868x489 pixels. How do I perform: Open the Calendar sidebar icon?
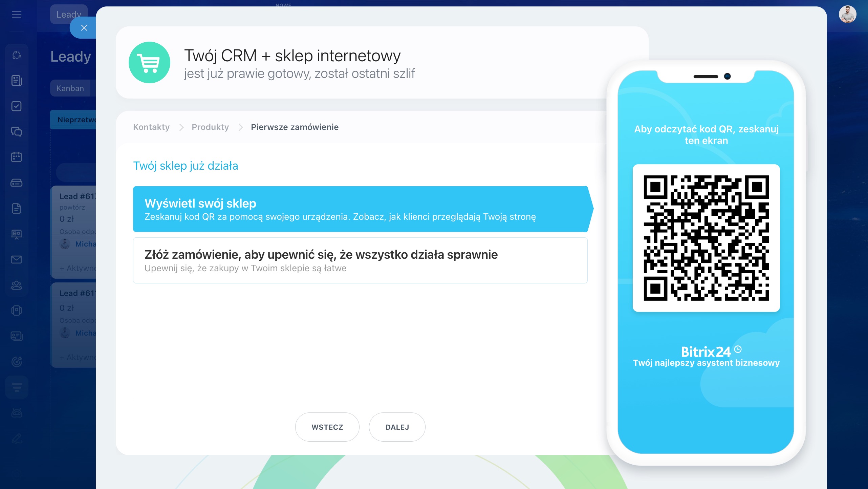17,157
